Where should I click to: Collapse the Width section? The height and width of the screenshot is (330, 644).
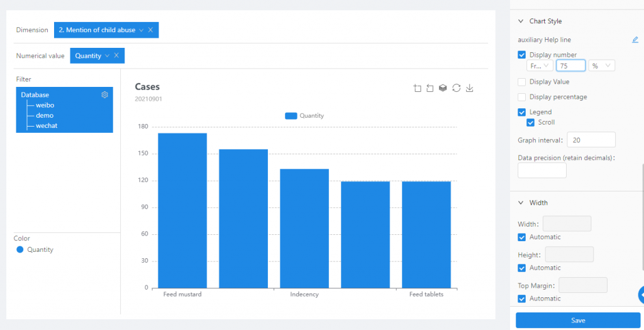[520, 203]
